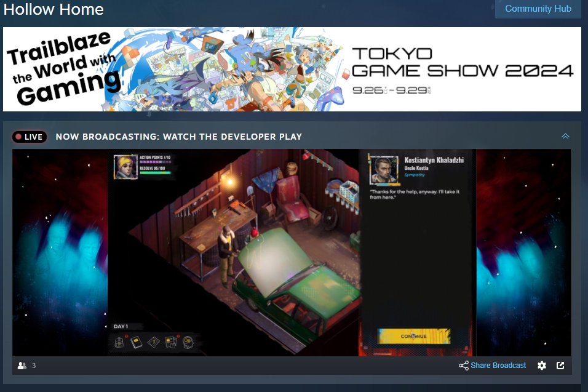The height and width of the screenshot is (392, 588).
Task: Click the Share Broadcast link
Action: point(498,366)
